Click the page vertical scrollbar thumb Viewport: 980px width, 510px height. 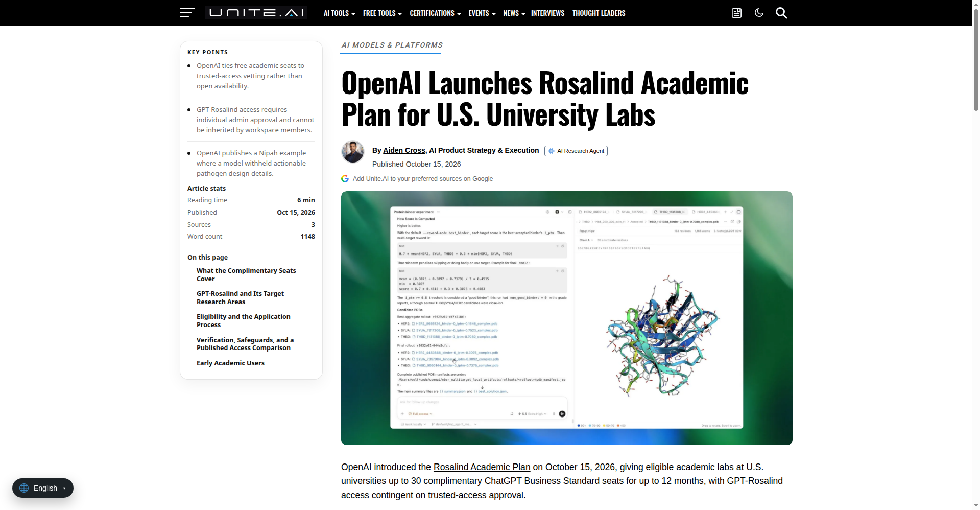976,60
